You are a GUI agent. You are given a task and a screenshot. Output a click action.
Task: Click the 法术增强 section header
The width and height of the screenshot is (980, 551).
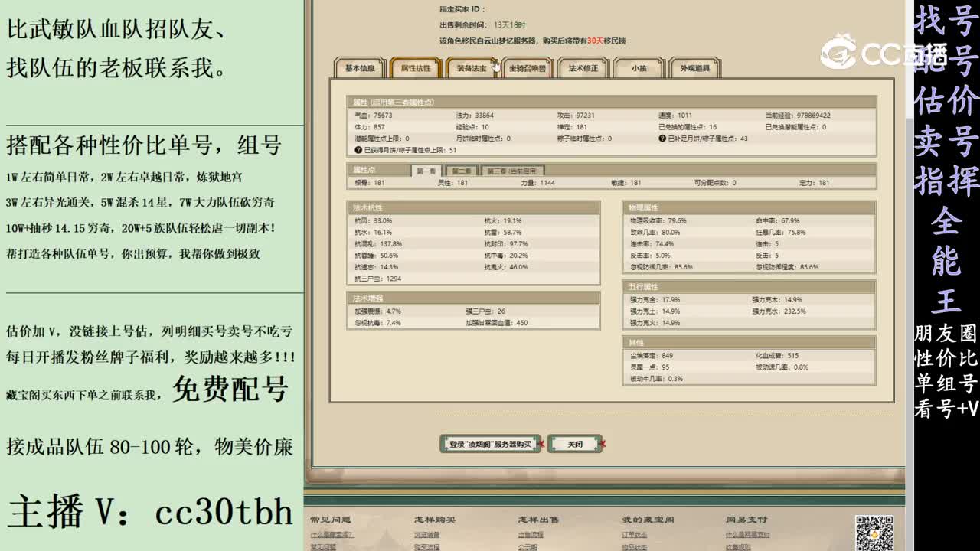coord(473,298)
